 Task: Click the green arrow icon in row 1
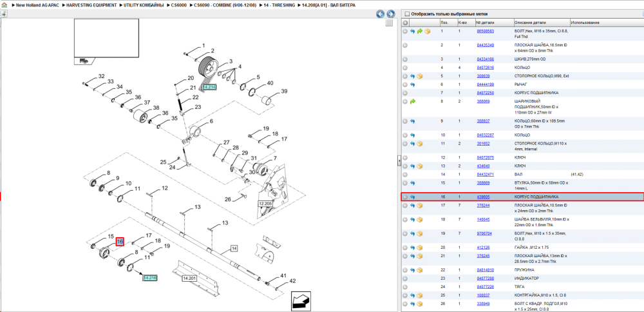click(x=420, y=31)
